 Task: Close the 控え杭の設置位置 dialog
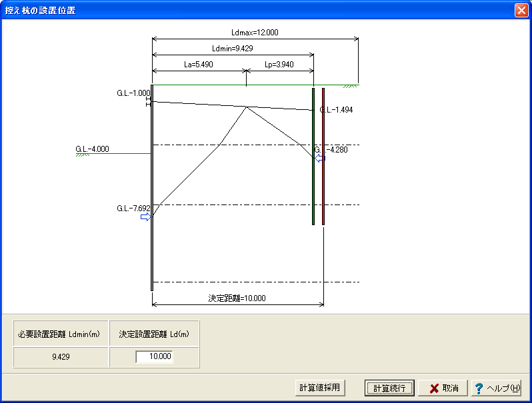(521, 10)
